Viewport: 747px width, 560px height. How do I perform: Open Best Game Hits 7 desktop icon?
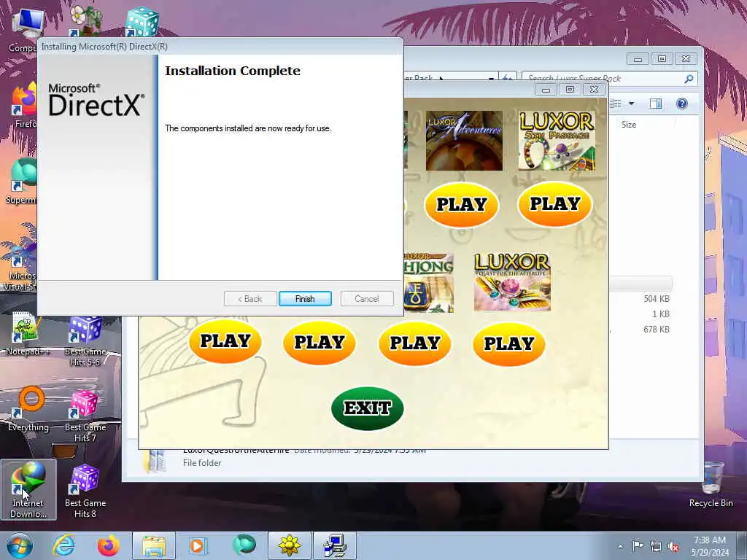85,415
